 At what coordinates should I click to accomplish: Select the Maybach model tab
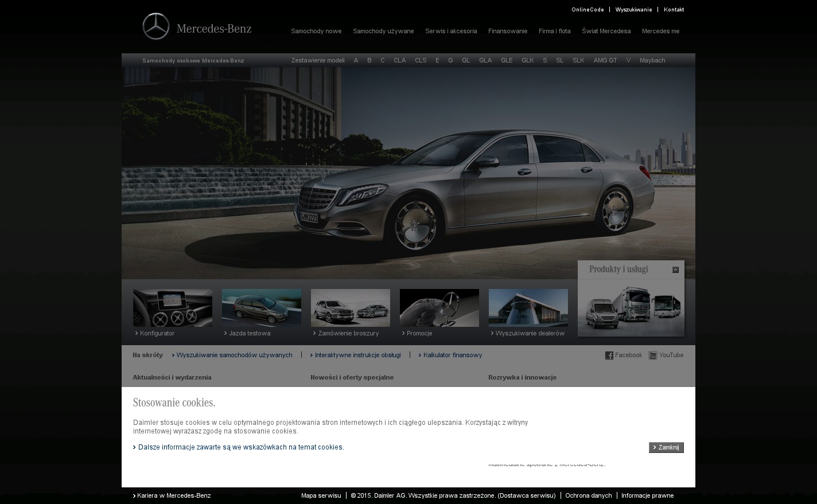coord(652,60)
